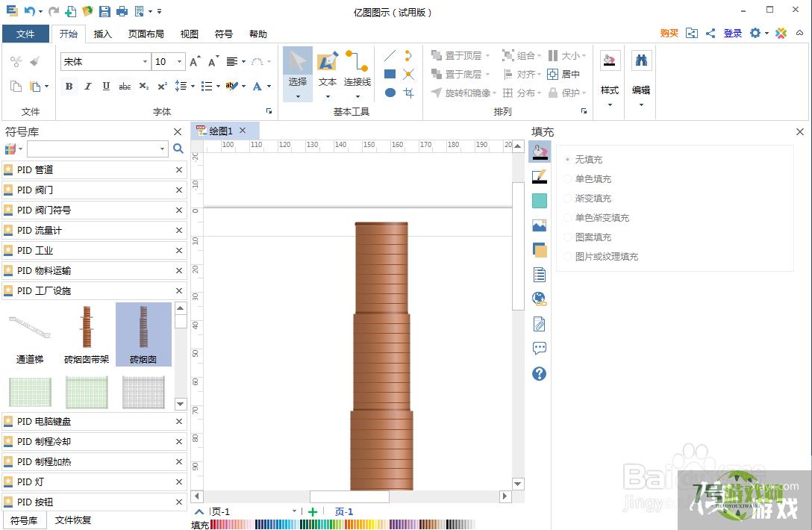Image resolution: width=812 pixels, height=530 pixels.
Task: Click the 登录 login link
Action: pos(733,33)
